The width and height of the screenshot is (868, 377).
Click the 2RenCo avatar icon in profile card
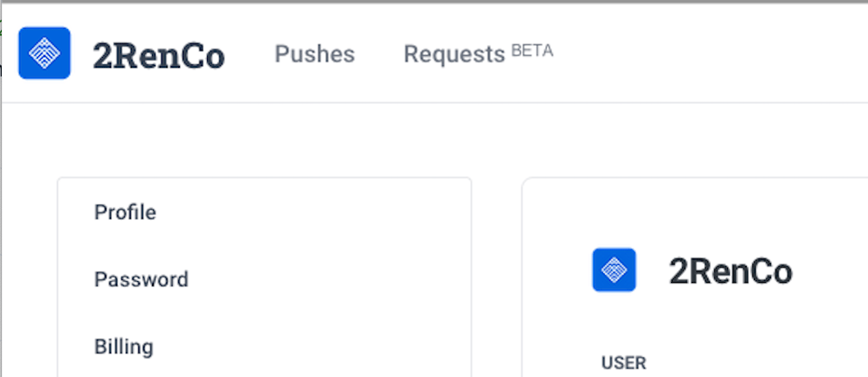point(614,270)
